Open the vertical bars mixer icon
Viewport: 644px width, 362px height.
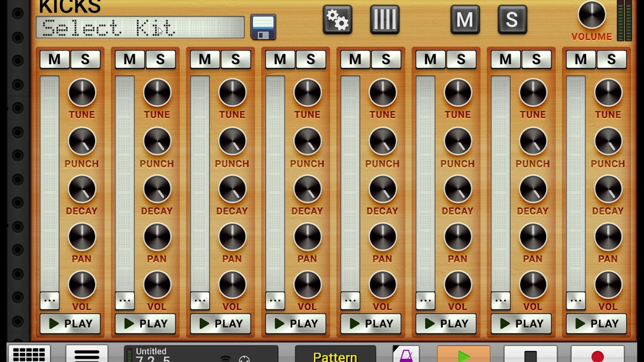coord(385,20)
